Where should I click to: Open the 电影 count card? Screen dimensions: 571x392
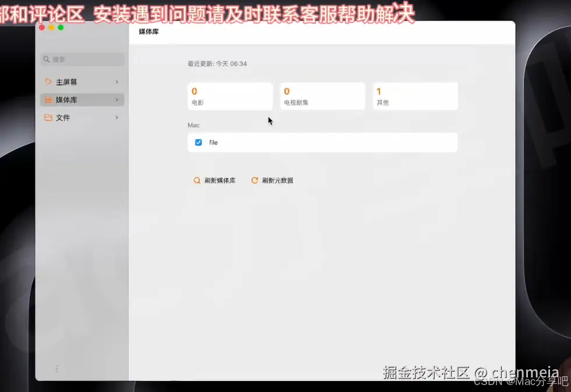[x=230, y=96]
